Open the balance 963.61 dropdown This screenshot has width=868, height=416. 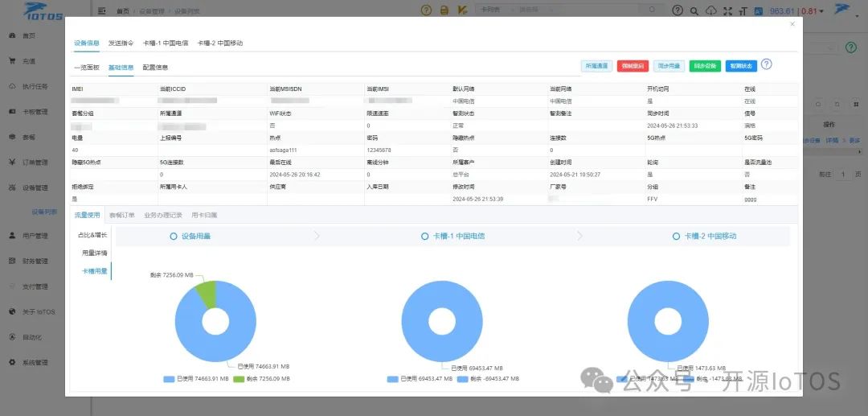click(796, 11)
